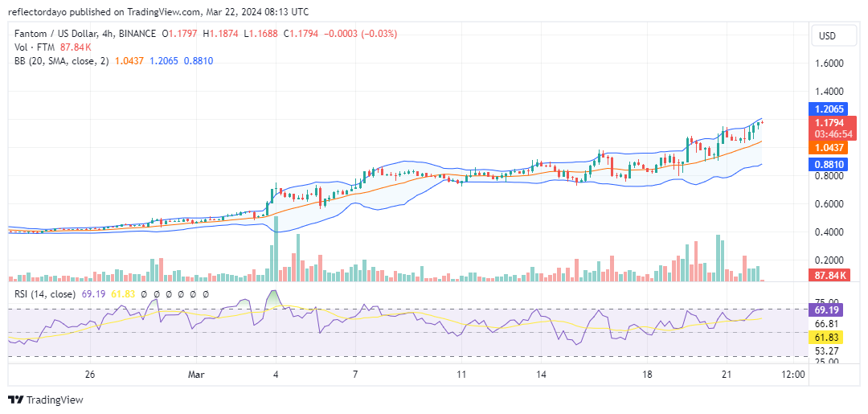868x414 pixels.
Task: Select the BB (20, SMA, close, 2) indicator label
Action: pos(62,61)
